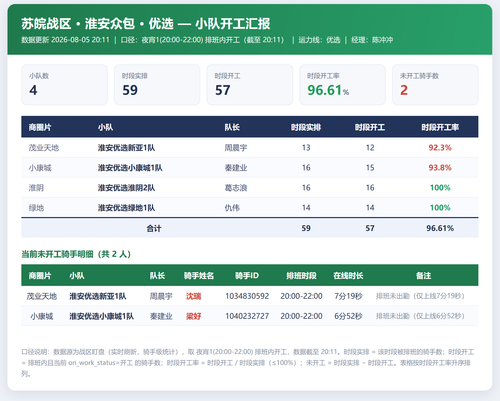Screen dimensions: 500x401
Task: Click the 备注 column header
Action: [x=424, y=276]
